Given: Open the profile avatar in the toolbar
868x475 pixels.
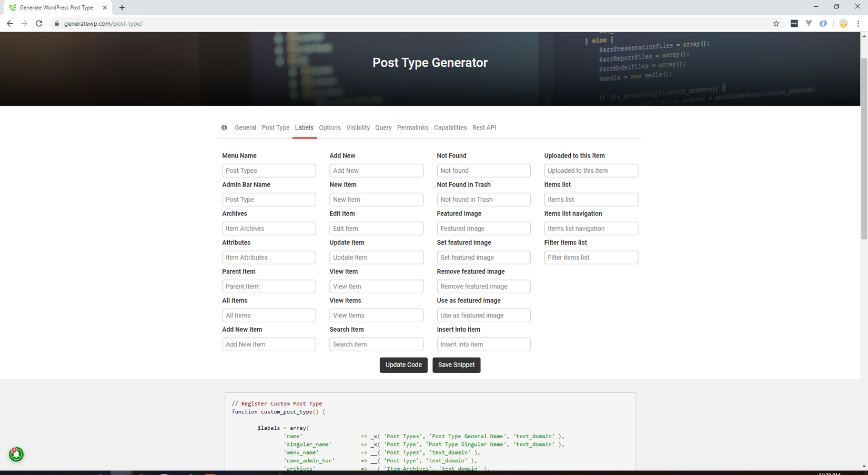Looking at the screenshot, I should point(843,23).
